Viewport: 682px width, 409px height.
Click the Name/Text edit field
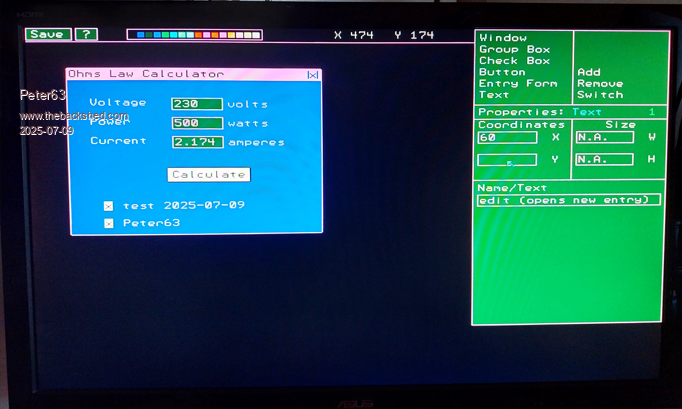tap(569, 200)
